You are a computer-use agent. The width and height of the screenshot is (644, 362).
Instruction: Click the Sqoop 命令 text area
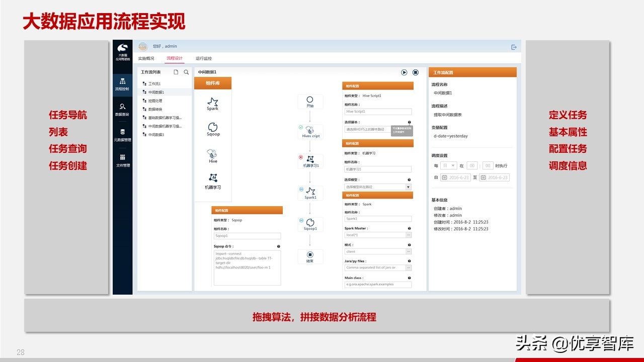[247, 268]
